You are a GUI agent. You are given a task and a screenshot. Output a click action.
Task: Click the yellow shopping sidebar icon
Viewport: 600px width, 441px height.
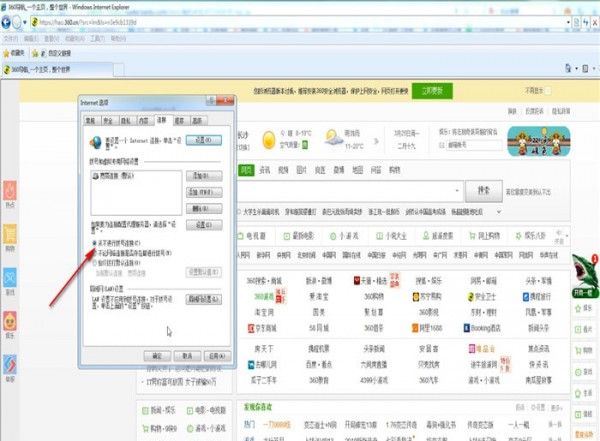[10, 234]
